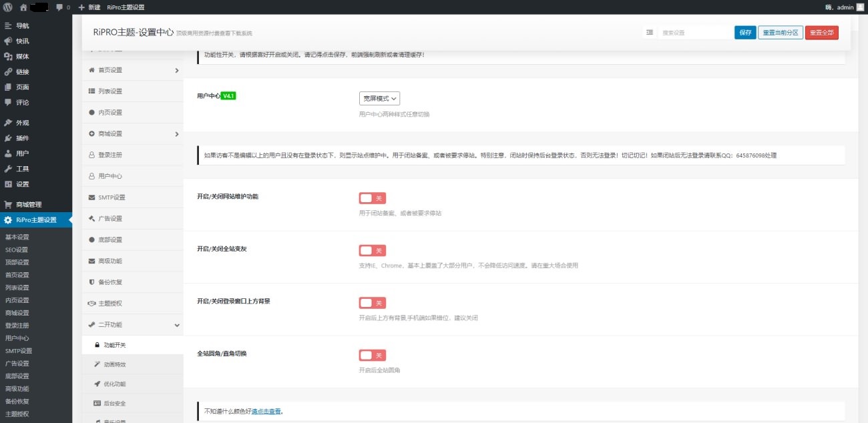Click the list icon next to the search field
This screenshot has width=868, height=423.
tap(650, 32)
